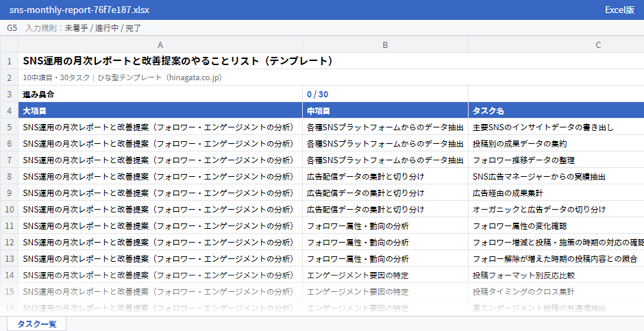Select column A header

(x=160, y=45)
